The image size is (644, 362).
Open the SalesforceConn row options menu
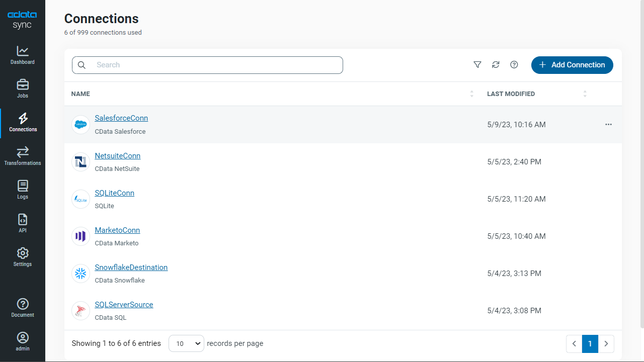[608, 125]
